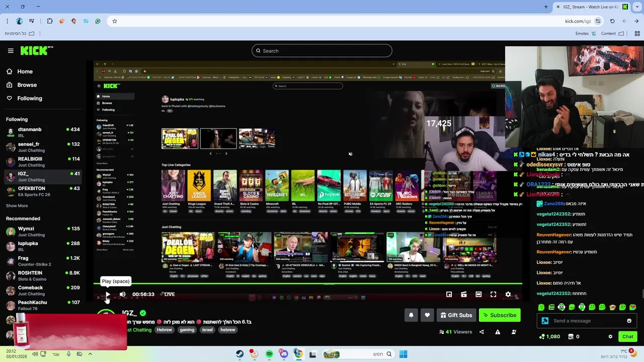Open the Comeback channel
644x362 pixels.
coord(43,291)
